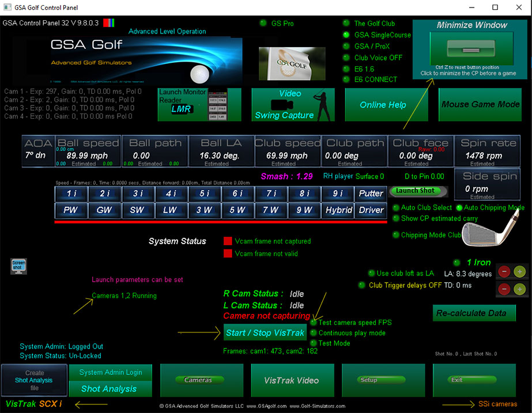This screenshot has height=413, width=532.
Task: Select the Driver club button
Action: [x=371, y=210]
